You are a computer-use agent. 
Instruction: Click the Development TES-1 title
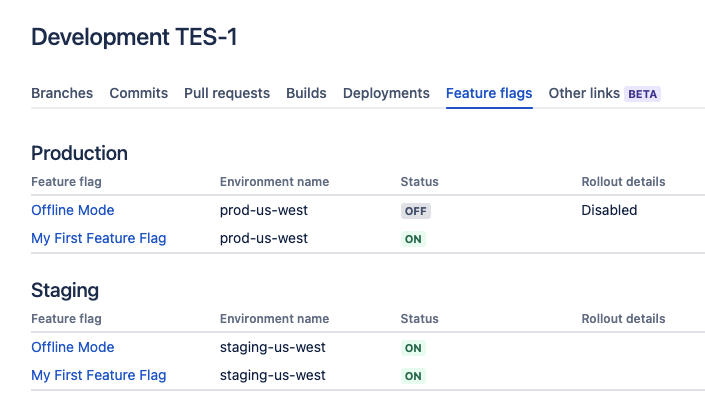tap(134, 38)
